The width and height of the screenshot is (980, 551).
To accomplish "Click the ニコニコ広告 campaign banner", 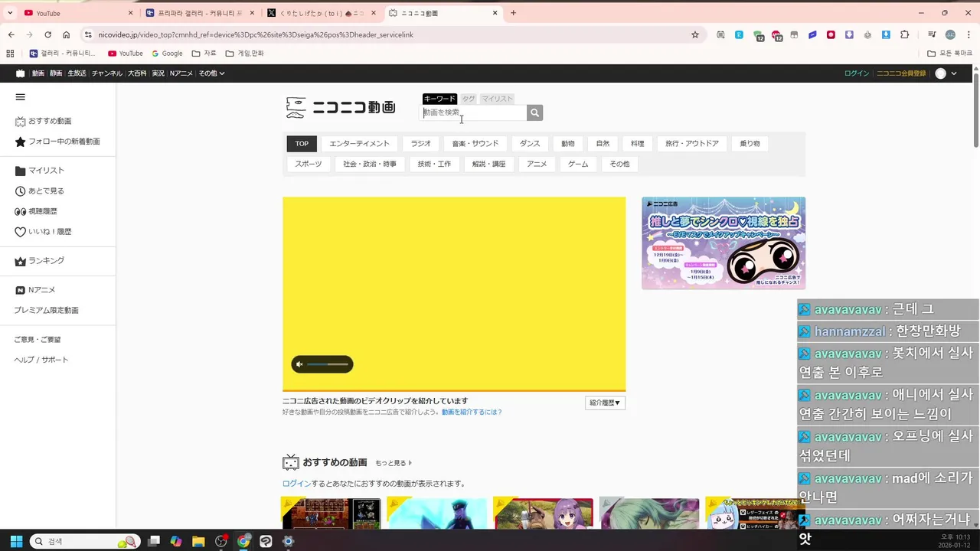I will pos(724,243).
